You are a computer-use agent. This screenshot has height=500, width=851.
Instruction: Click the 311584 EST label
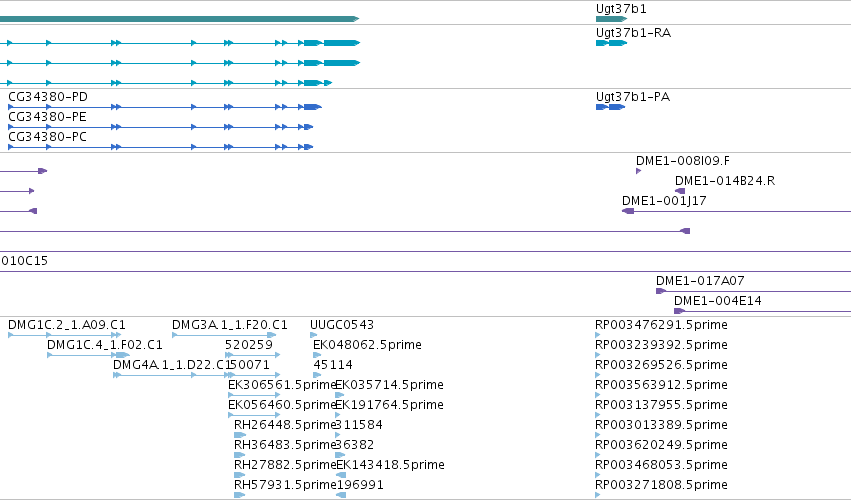[359, 425]
